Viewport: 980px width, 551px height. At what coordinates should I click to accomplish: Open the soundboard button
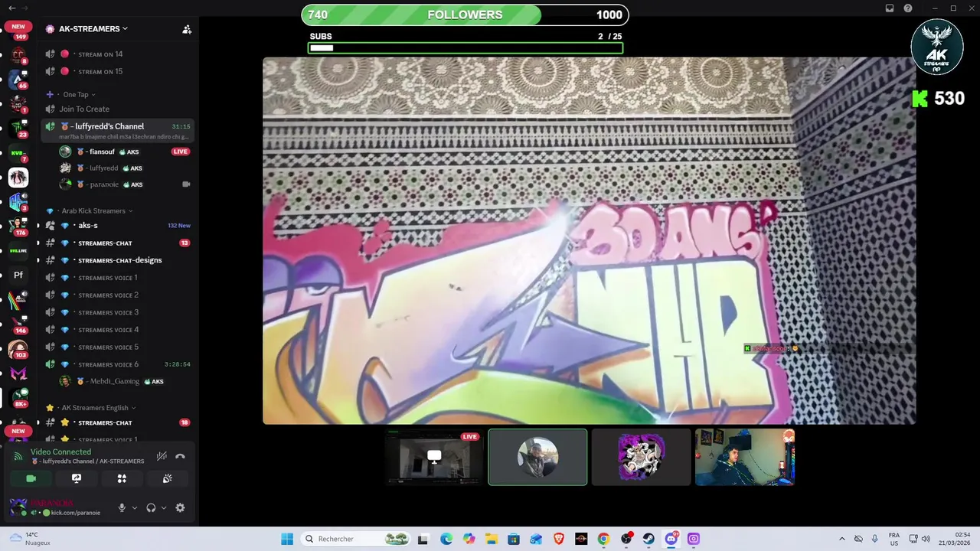point(167,478)
